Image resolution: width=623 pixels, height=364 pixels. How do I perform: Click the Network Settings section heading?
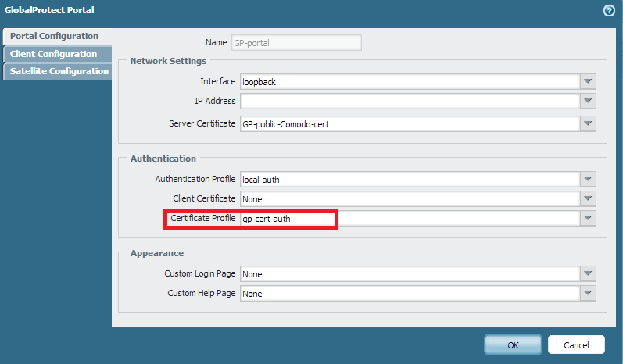point(169,61)
